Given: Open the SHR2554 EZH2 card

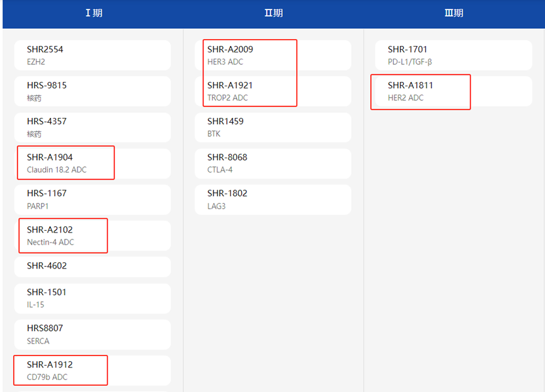Looking at the screenshot, I should point(93,55).
